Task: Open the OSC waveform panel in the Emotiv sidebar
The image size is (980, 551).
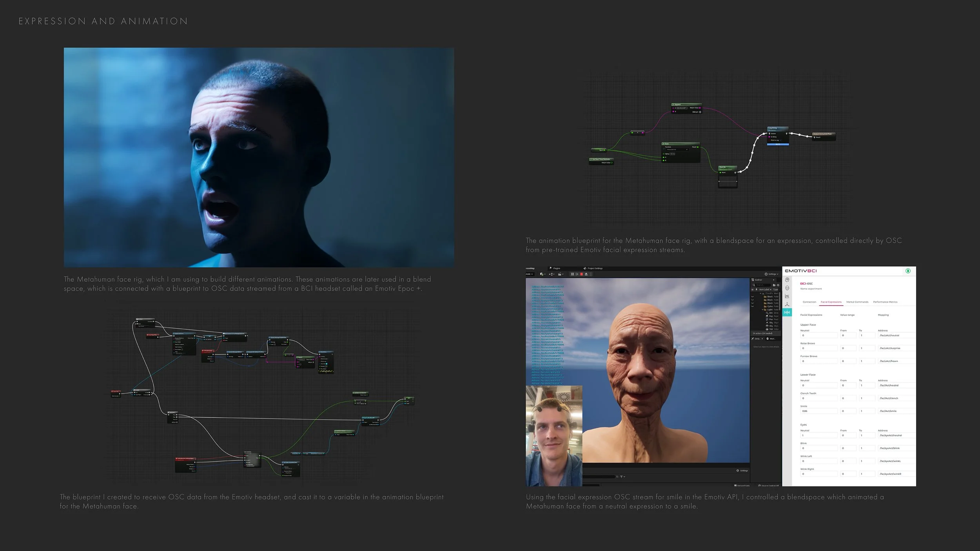Action: [x=787, y=312]
